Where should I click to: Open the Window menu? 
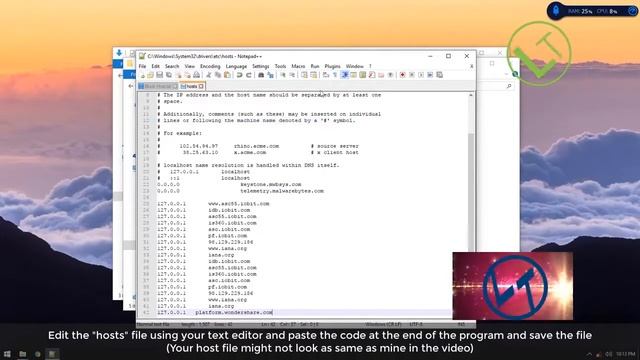pyautogui.click(x=354, y=66)
